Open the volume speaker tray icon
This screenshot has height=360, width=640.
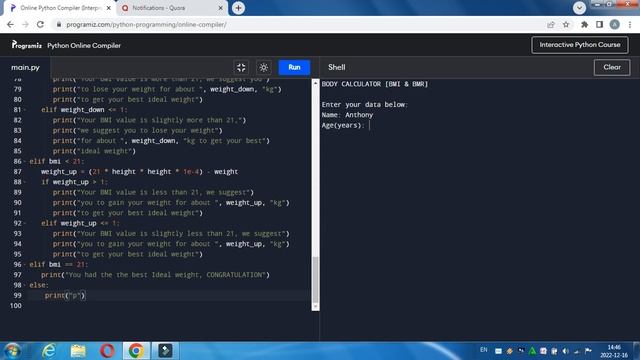565,351
